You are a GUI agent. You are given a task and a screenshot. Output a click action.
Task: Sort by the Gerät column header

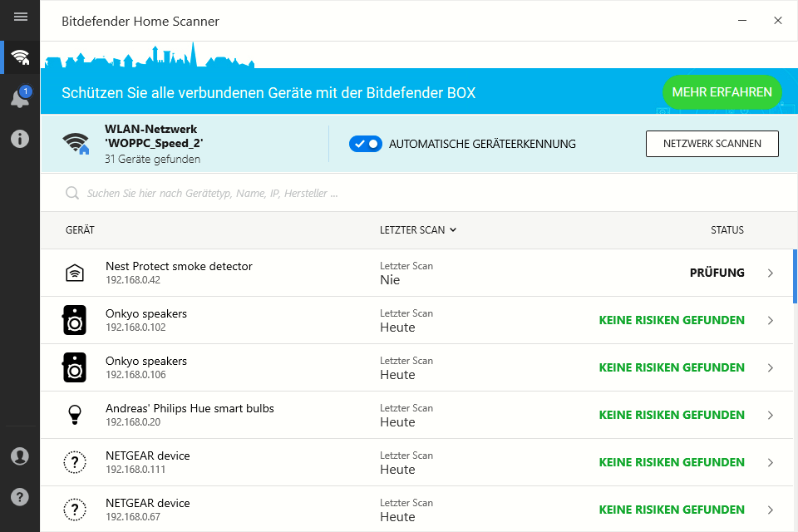[80, 230]
